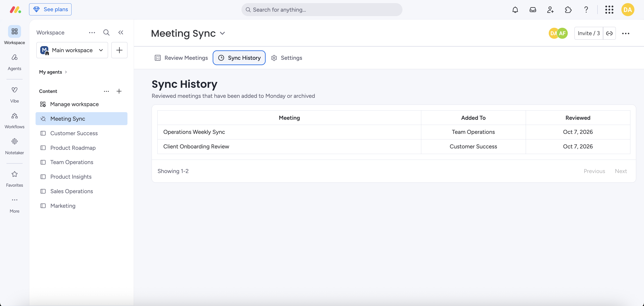Switch to the Review Meetings tab
This screenshot has width=644, height=306.
(181, 58)
